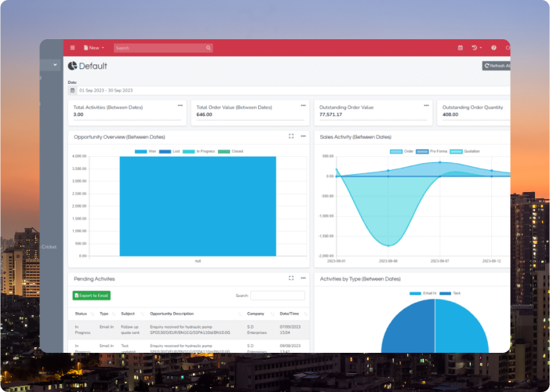
Task: Sort the table by Status column
Action: point(85,314)
